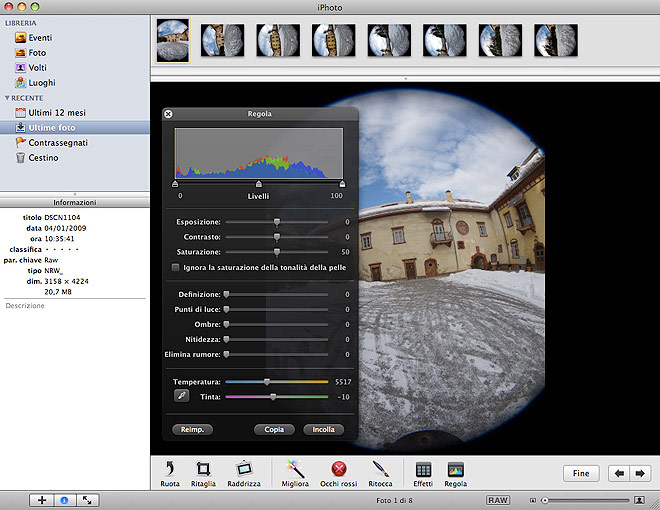Screen dimensions: 660x510
Task: Enable ignore skin tone saturation checkbox
Action: [x=176, y=267]
